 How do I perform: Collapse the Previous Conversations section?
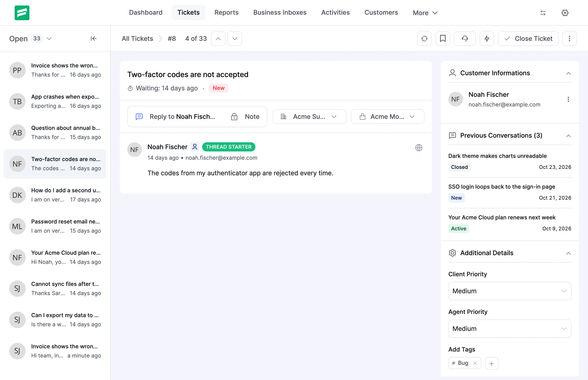(x=568, y=136)
